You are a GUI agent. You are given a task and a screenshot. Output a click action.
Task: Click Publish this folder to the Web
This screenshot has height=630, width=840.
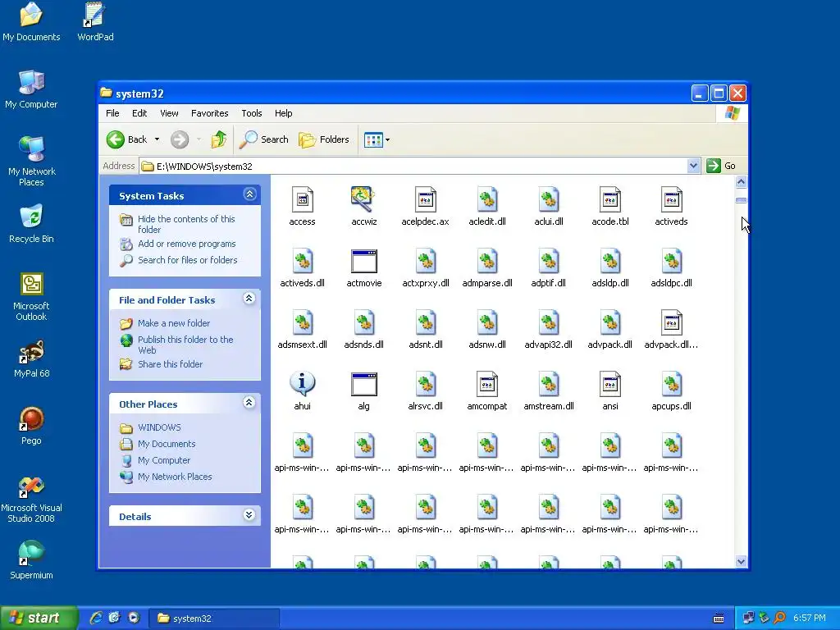[x=185, y=345]
